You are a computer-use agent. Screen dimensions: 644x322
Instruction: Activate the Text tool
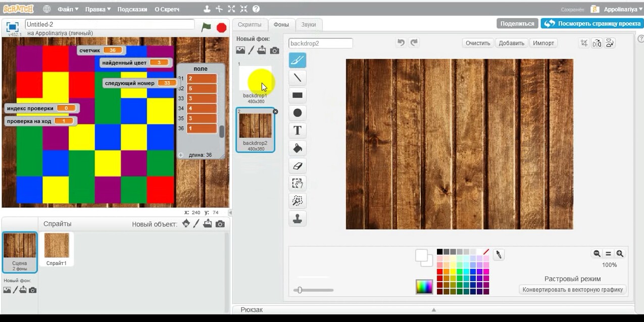(x=298, y=130)
